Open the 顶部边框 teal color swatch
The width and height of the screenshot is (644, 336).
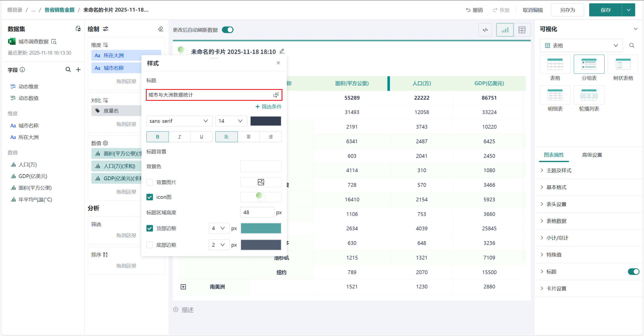coord(261,228)
